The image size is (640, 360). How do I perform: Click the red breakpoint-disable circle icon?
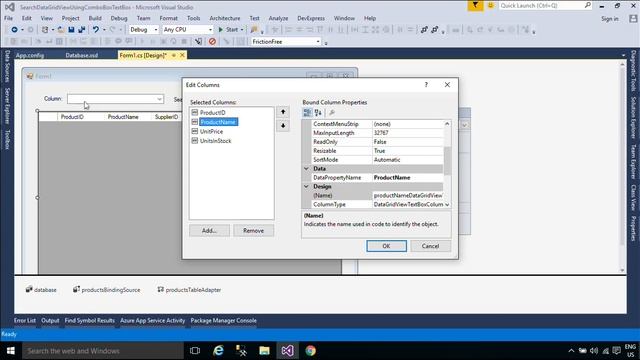212,42
